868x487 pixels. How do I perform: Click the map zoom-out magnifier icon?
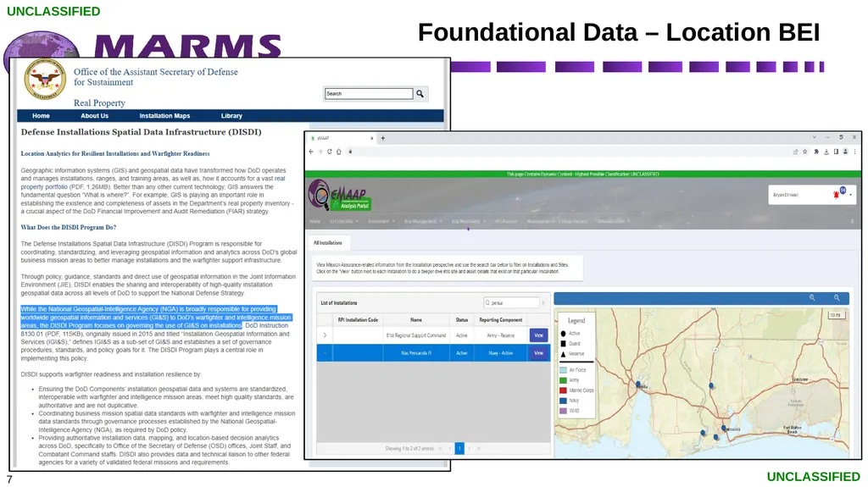(837, 298)
